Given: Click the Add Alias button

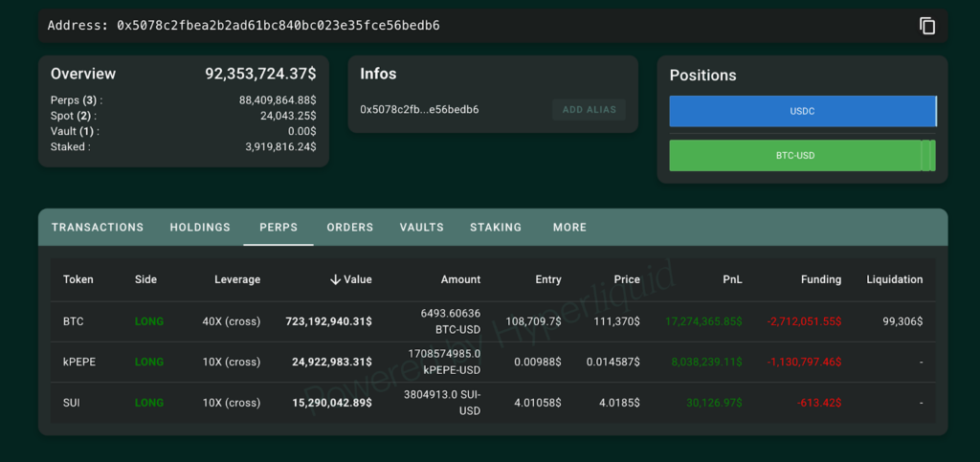Looking at the screenshot, I should [590, 110].
